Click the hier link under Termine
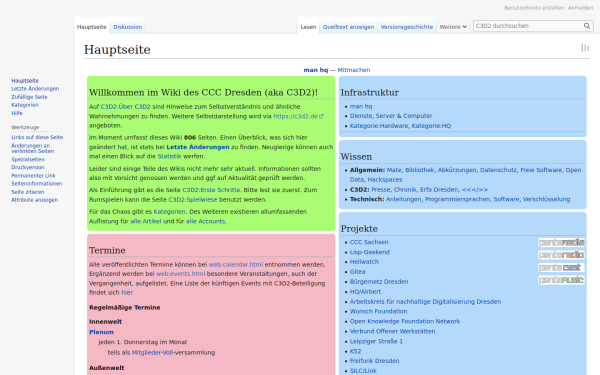Screen dimensions: 600x375 [x=127, y=292]
